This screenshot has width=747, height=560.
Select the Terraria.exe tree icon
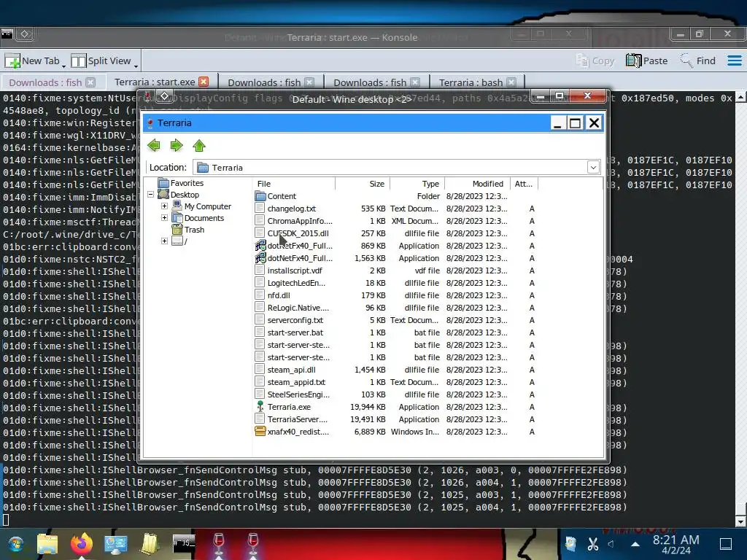coord(260,406)
